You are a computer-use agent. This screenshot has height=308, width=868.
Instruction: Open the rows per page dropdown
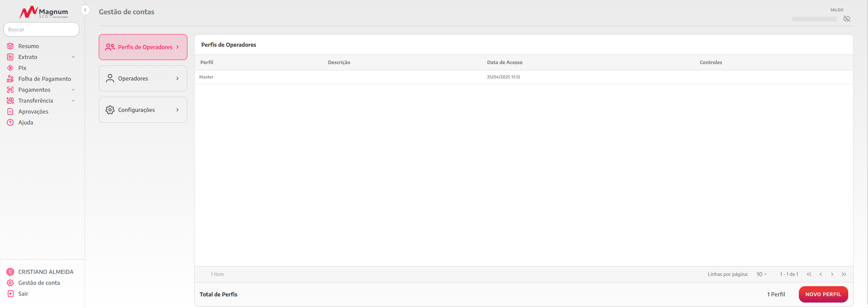[x=761, y=274]
